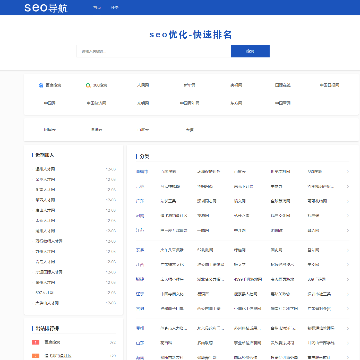This screenshot has width=360, height=360.
Task: Select the seo优化-快速排名 heading text
Action: [x=190, y=35]
